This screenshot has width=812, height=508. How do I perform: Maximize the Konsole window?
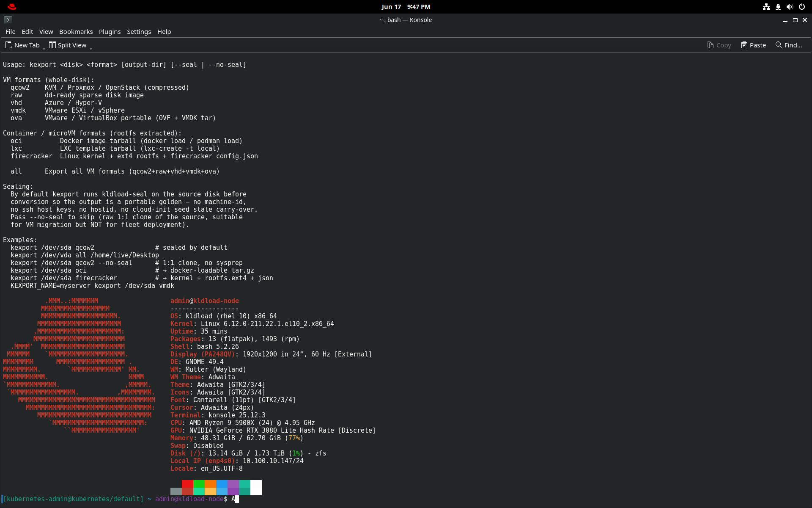pos(795,20)
